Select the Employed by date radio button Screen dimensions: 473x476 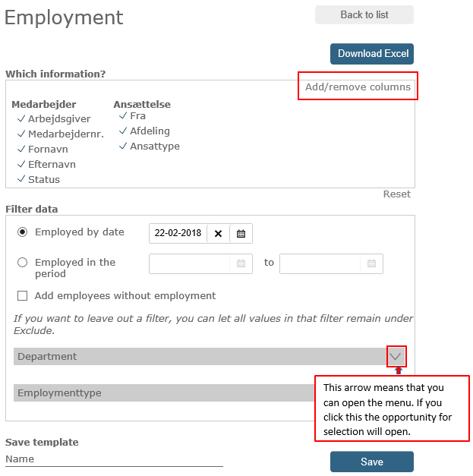22,232
